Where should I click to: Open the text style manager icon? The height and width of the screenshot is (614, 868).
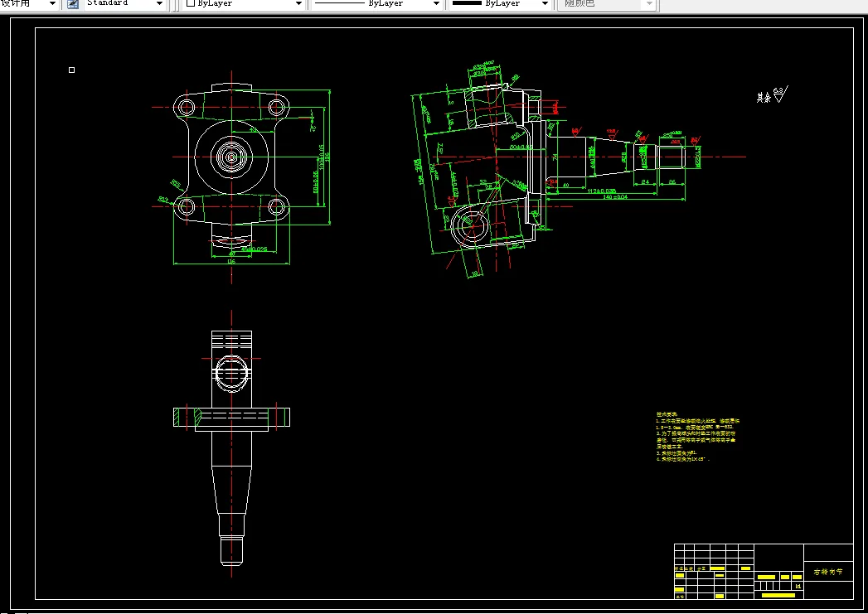[x=72, y=4]
